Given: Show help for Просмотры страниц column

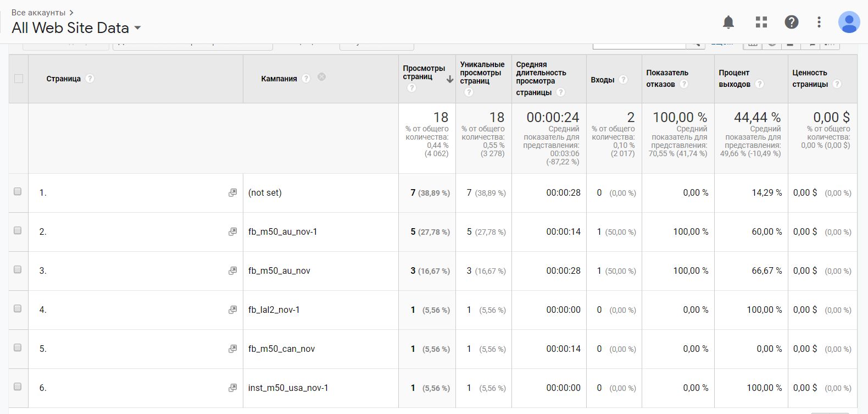Looking at the screenshot, I should coord(411,88).
